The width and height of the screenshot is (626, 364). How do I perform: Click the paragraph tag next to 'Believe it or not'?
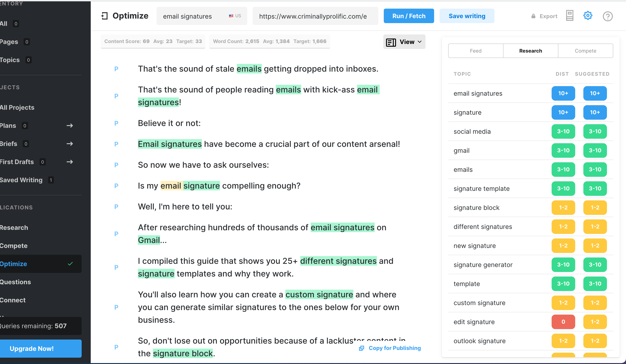coord(116,123)
